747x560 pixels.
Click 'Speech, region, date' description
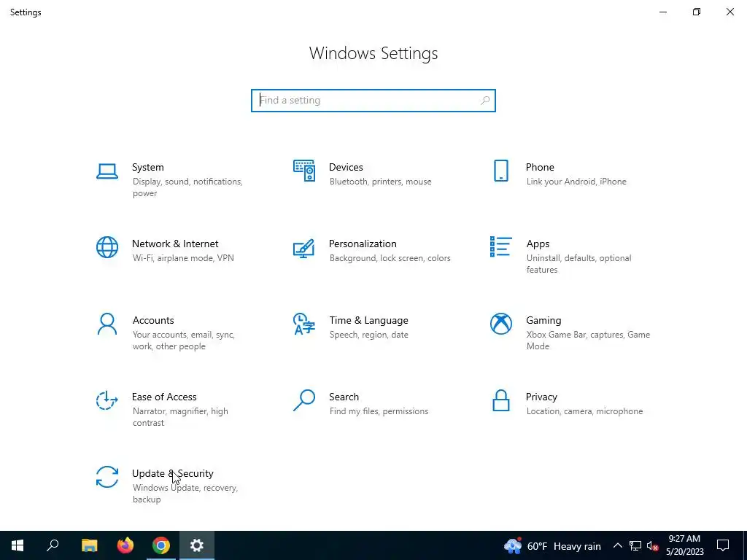pyautogui.click(x=368, y=335)
